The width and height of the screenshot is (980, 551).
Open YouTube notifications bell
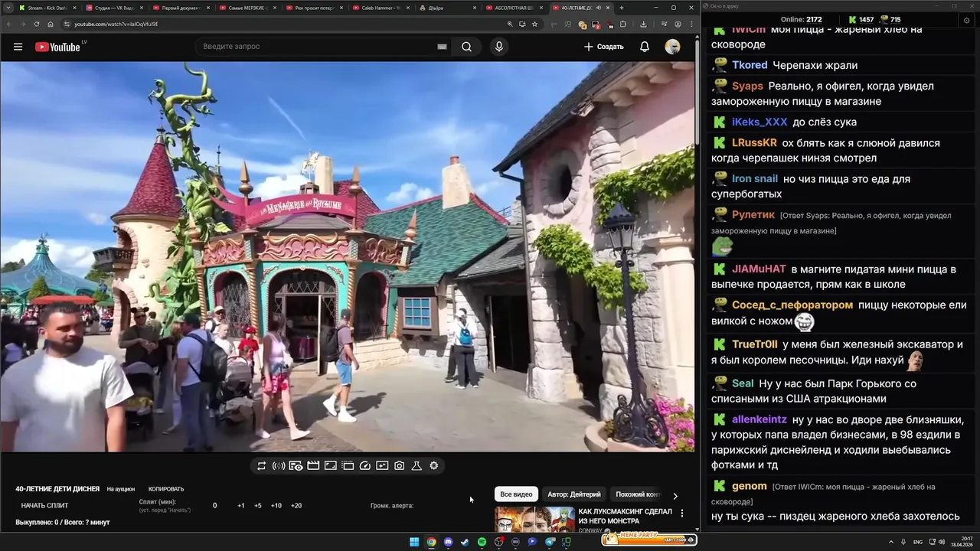[x=645, y=47]
